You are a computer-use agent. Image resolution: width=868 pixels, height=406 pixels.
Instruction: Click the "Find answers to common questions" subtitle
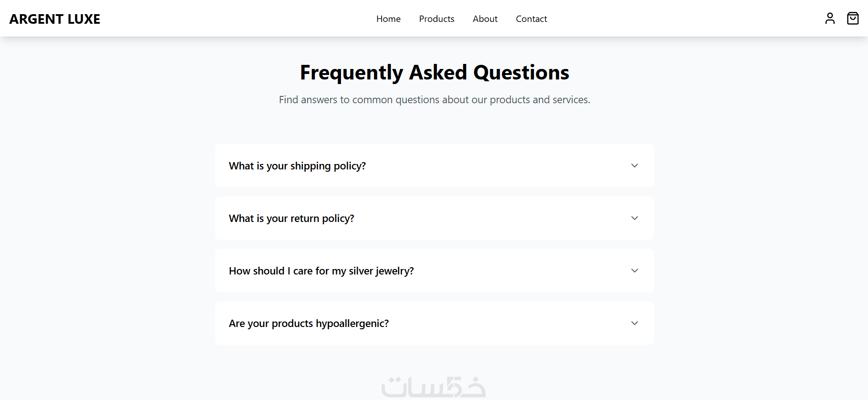pos(434,100)
